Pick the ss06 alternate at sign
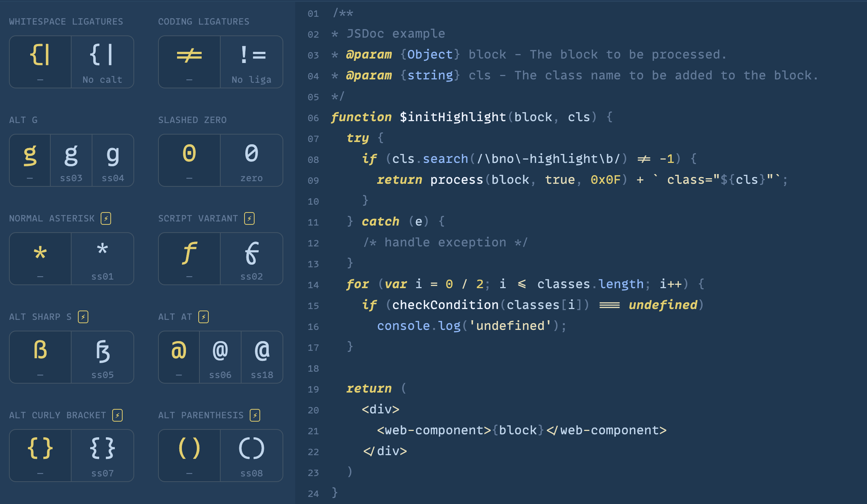 (x=220, y=357)
